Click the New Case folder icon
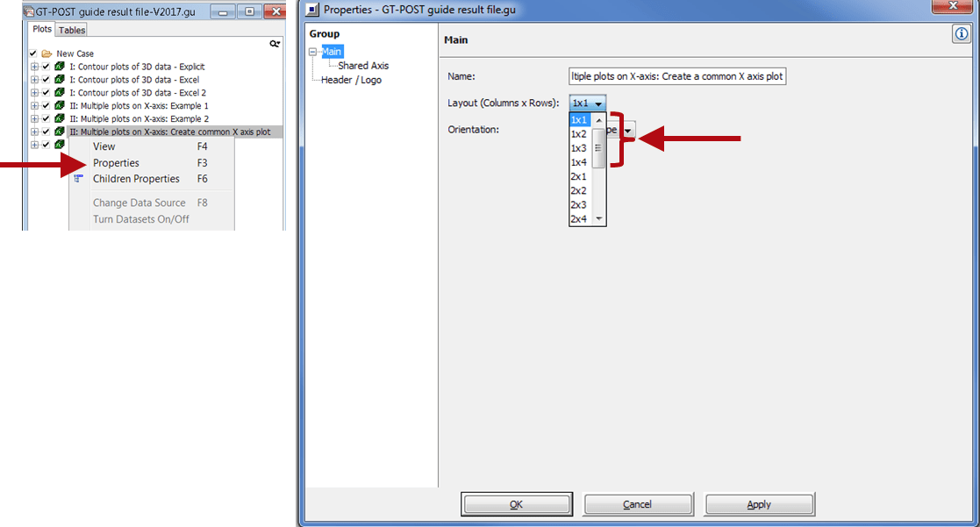The width and height of the screenshot is (980, 527). (46, 53)
